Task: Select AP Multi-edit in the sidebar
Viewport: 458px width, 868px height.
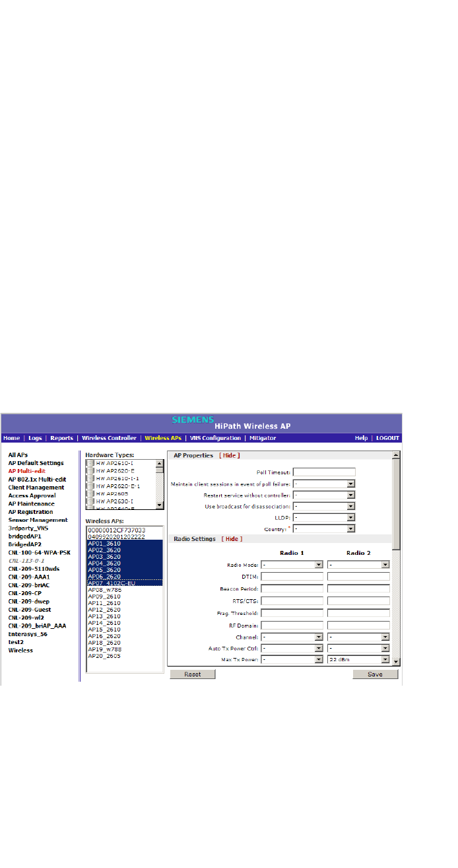Action: (x=27, y=471)
